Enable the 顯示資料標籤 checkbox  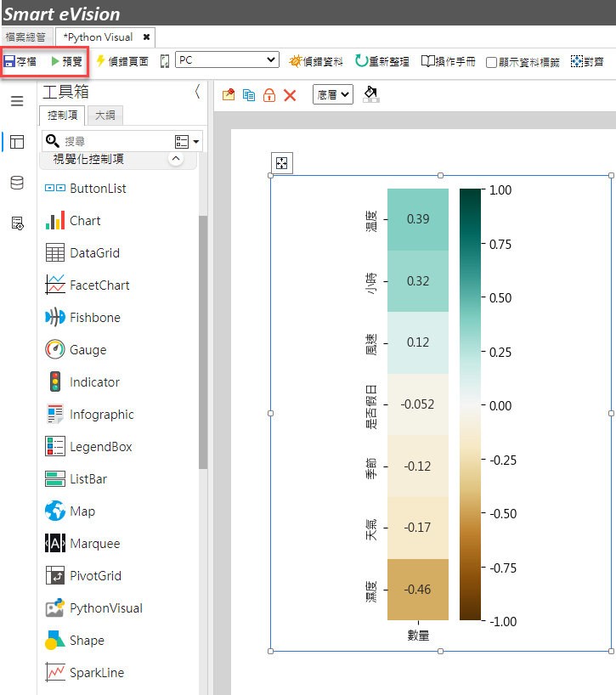[x=491, y=62]
